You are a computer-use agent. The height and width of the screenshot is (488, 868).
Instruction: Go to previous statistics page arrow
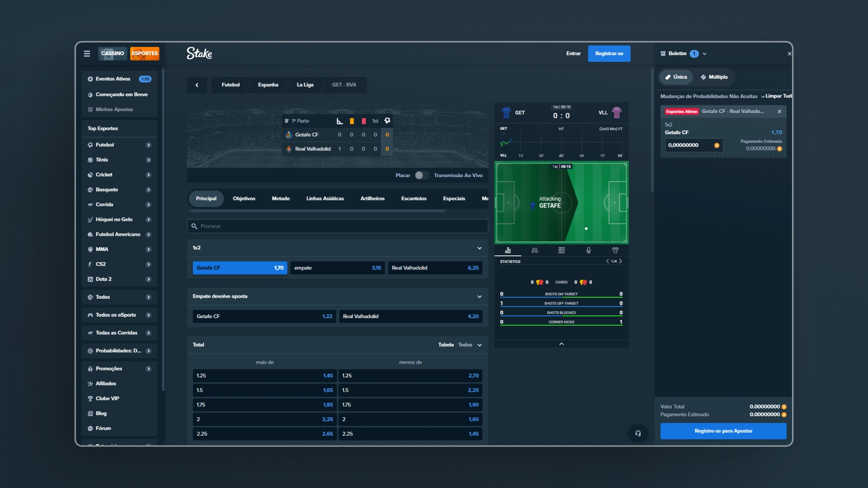[607, 261]
